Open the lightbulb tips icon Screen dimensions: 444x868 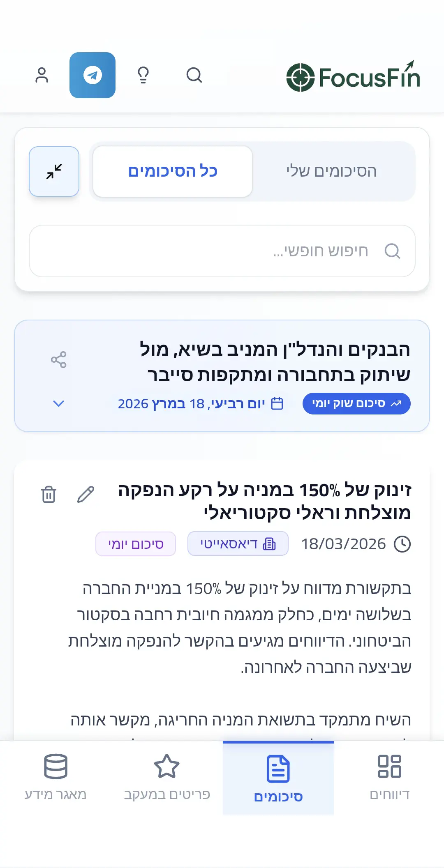pyautogui.click(x=143, y=75)
